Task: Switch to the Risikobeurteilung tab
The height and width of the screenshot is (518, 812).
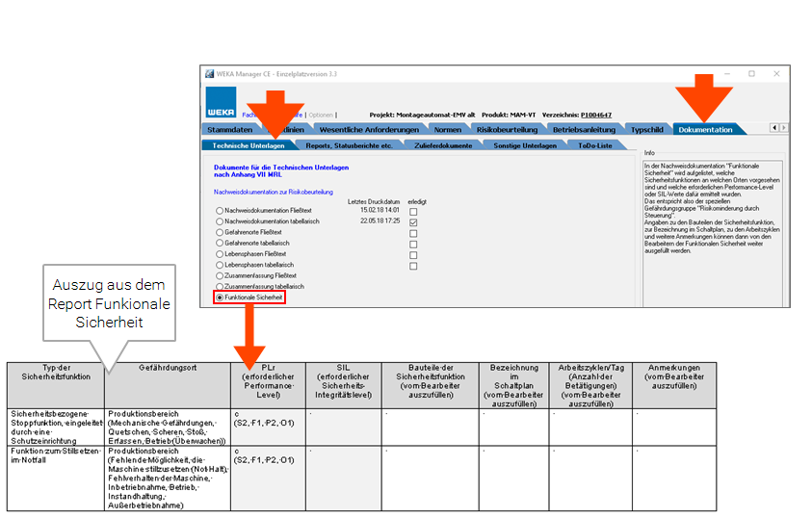Action: tap(508, 129)
